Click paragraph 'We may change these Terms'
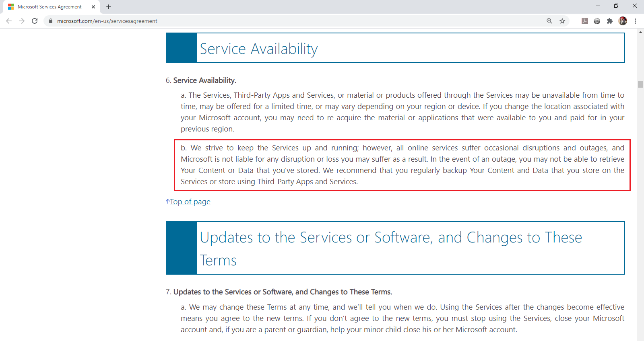Screen dimensions: 644x341 [x=402, y=318]
